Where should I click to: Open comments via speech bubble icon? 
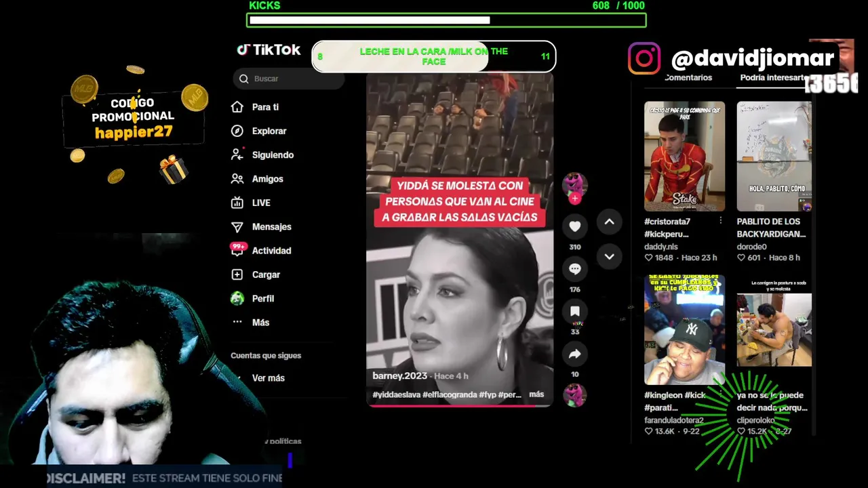(574, 269)
